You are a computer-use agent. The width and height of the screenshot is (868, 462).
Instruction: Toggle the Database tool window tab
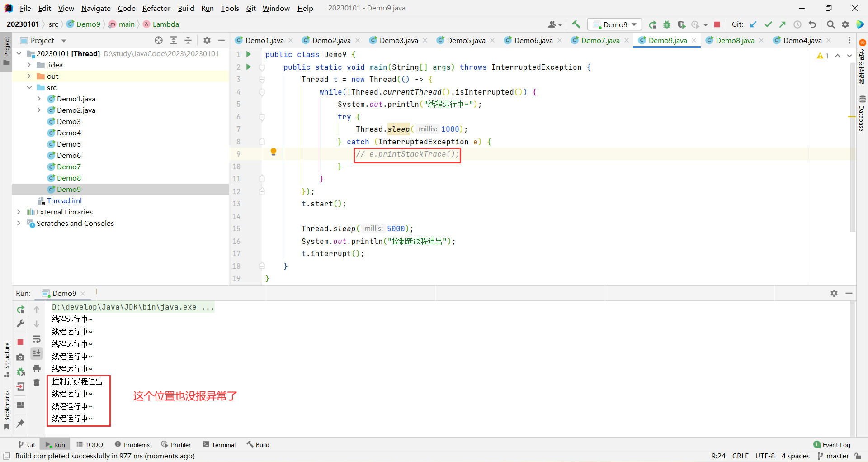click(862, 113)
